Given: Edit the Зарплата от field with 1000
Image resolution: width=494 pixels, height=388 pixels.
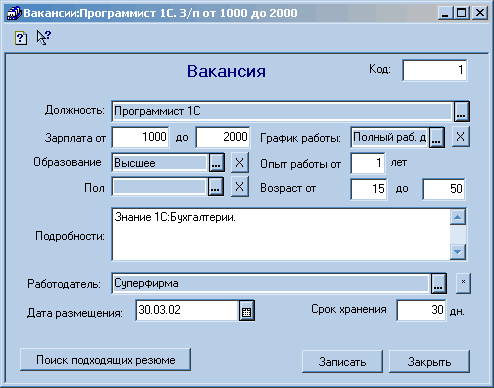Looking at the screenshot, I should [140, 137].
